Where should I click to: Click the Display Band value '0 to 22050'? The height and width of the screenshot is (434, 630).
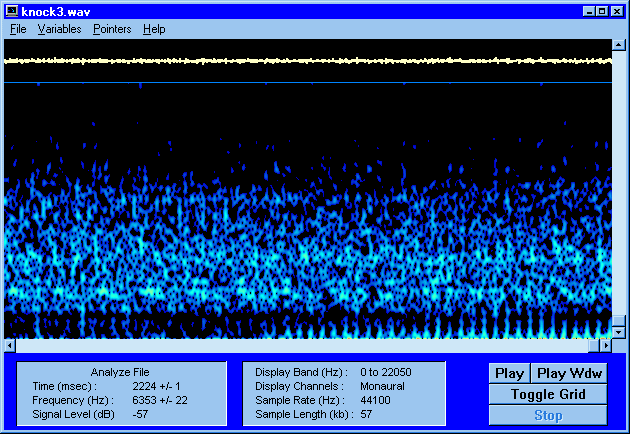click(386, 372)
